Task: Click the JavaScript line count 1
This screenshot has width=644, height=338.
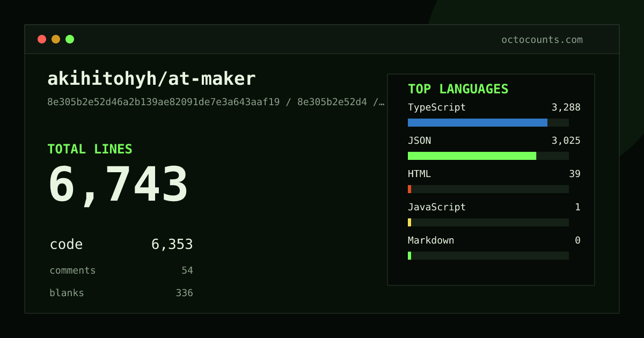Action: (577, 207)
